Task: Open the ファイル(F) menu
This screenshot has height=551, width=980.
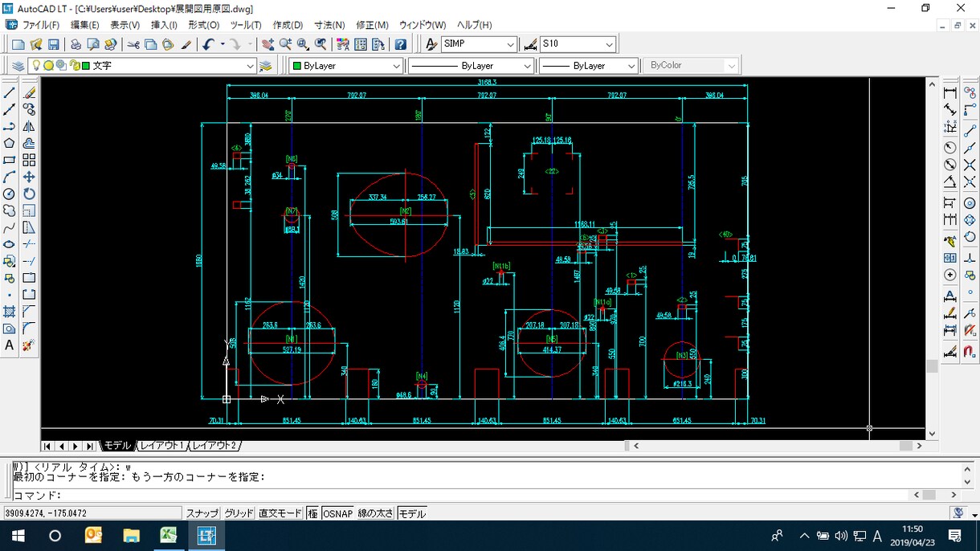Action: point(41,25)
